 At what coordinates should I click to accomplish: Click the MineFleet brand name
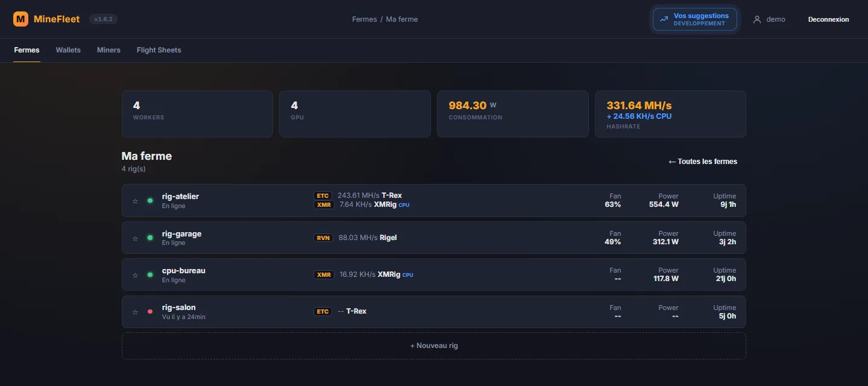(57, 19)
